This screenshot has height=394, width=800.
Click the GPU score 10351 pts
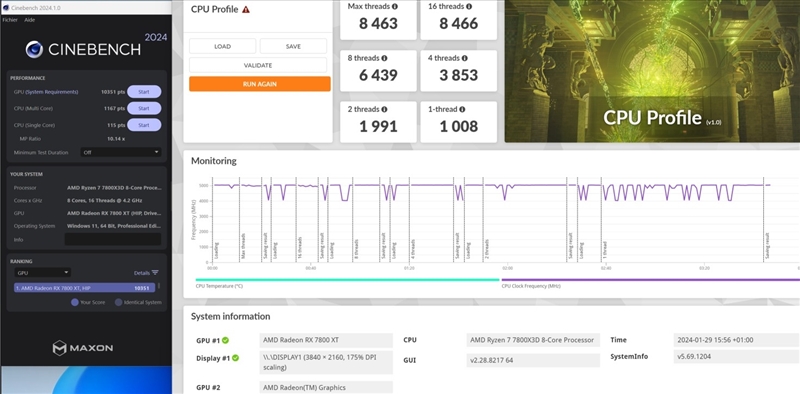[113, 92]
